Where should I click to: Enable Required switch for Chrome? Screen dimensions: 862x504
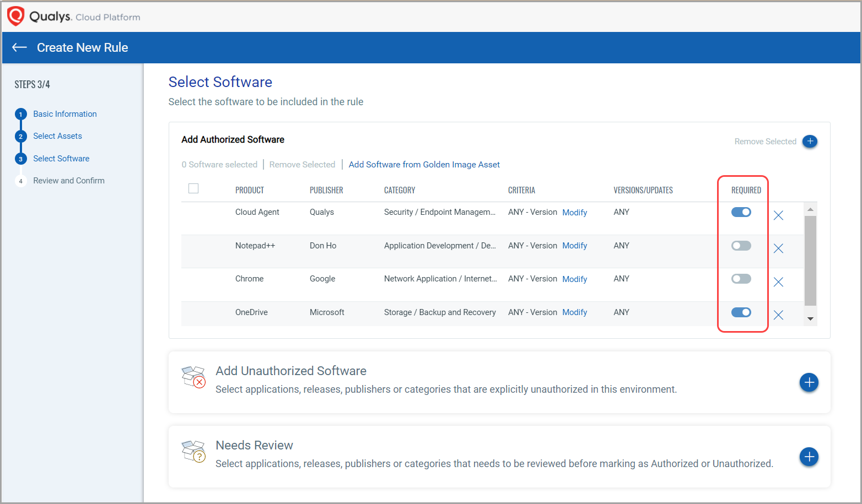(741, 279)
